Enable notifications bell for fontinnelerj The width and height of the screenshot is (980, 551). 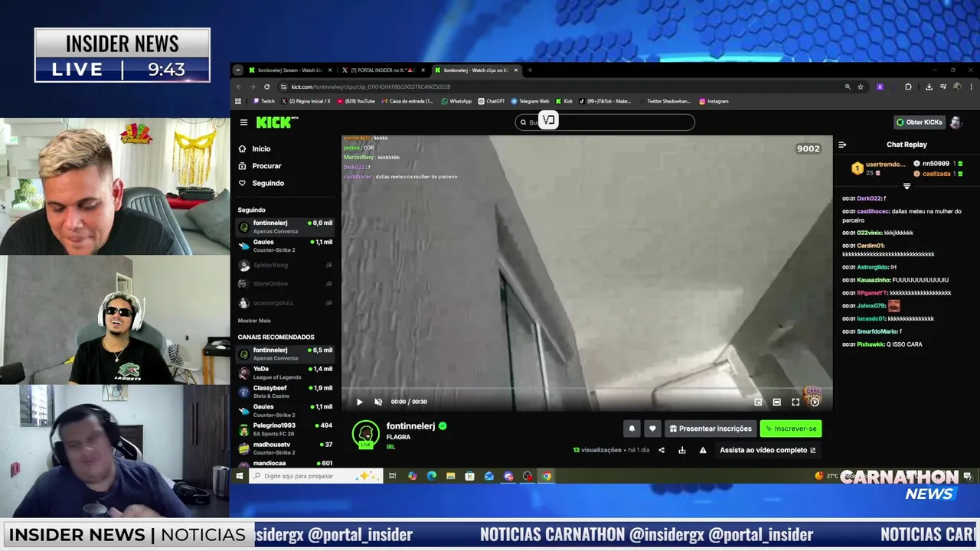pyautogui.click(x=632, y=429)
